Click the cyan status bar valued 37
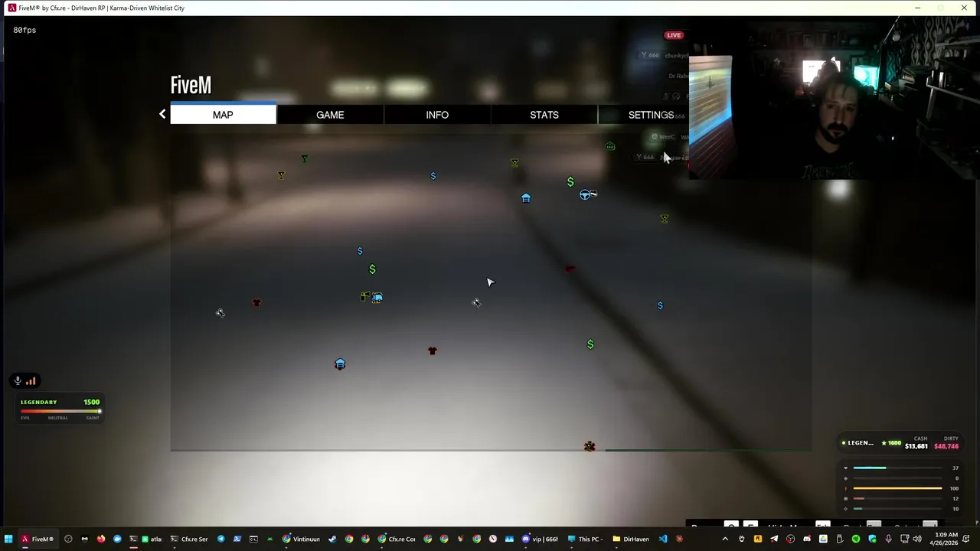The width and height of the screenshot is (980, 551). [x=897, y=468]
